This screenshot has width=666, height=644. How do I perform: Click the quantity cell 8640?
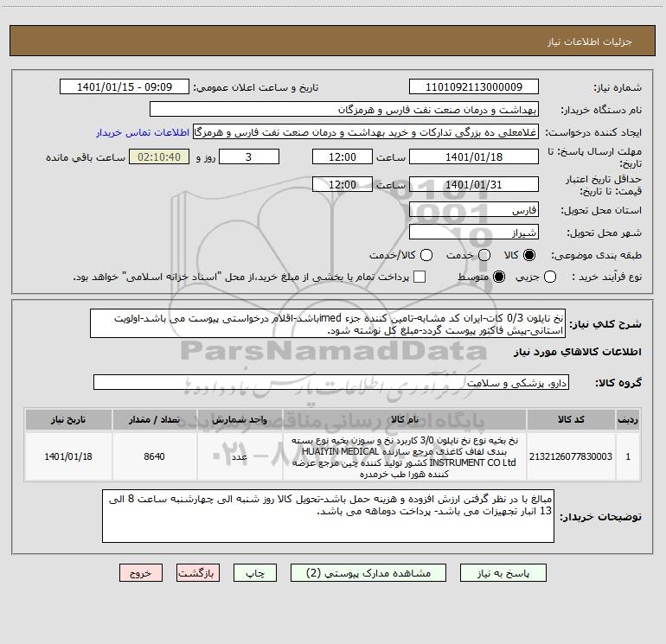pos(154,456)
